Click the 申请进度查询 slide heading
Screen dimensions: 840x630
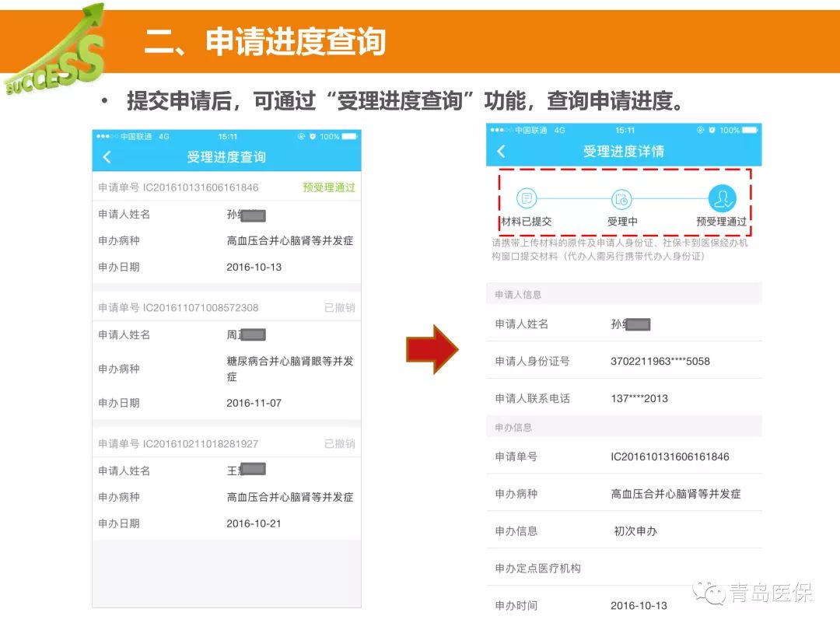click(x=264, y=41)
